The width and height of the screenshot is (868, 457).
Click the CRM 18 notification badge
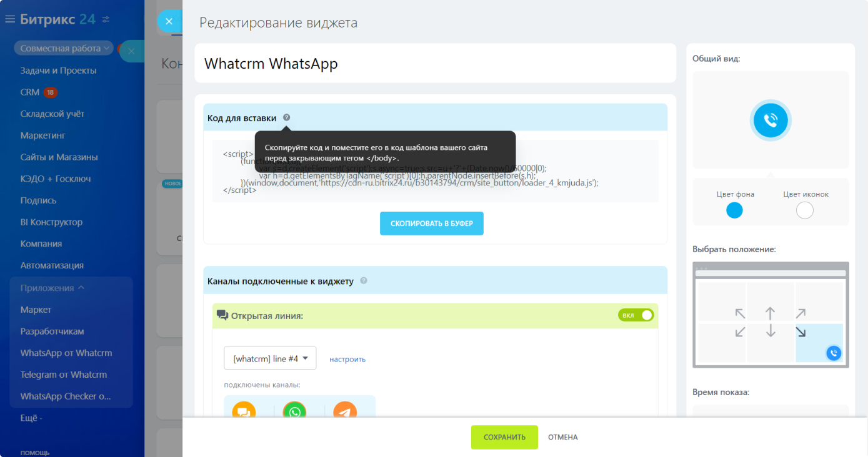coord(51,92)
